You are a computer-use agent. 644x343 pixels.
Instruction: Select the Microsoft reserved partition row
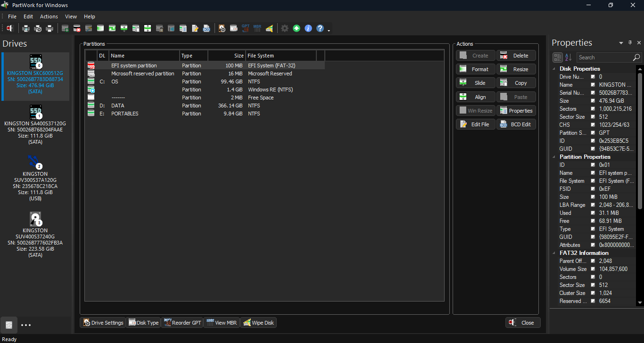pos(205,73)
